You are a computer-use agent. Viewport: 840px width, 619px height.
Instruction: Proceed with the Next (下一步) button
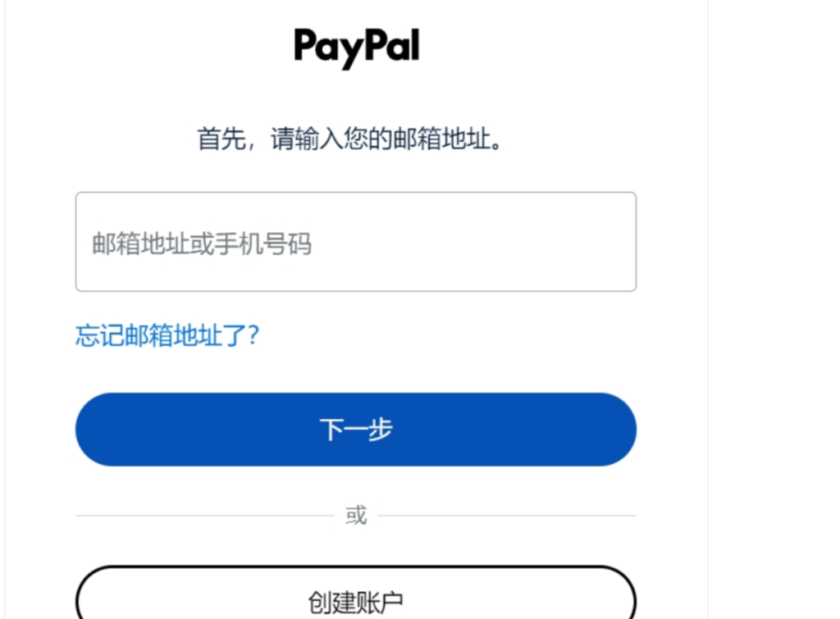pos(356,430)
